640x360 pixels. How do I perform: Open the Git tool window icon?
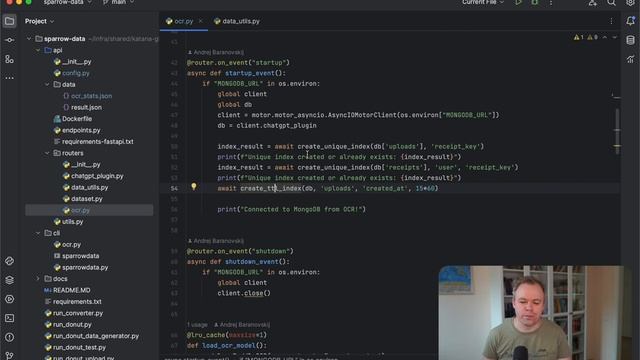coord(9,356)
